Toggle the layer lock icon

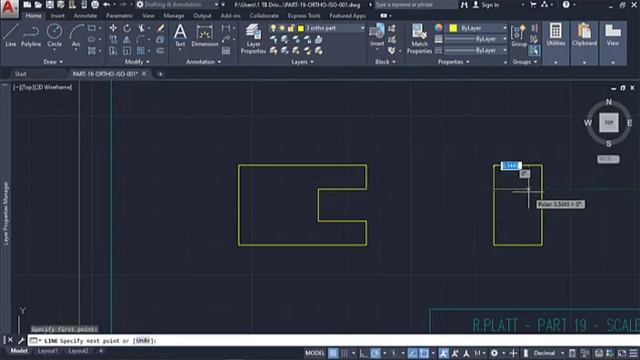click(291, 28)
